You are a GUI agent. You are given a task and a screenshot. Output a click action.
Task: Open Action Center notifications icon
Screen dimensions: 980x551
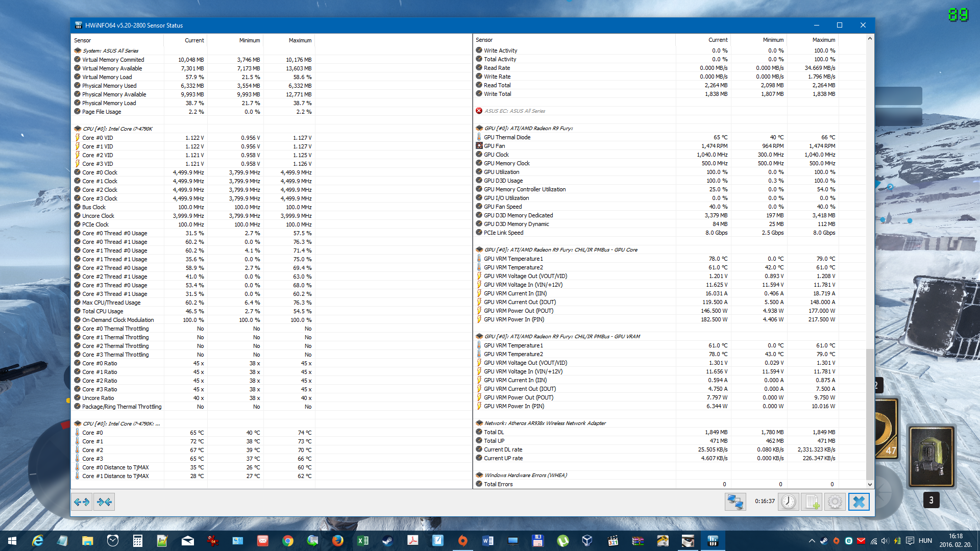tap(910, 541)
